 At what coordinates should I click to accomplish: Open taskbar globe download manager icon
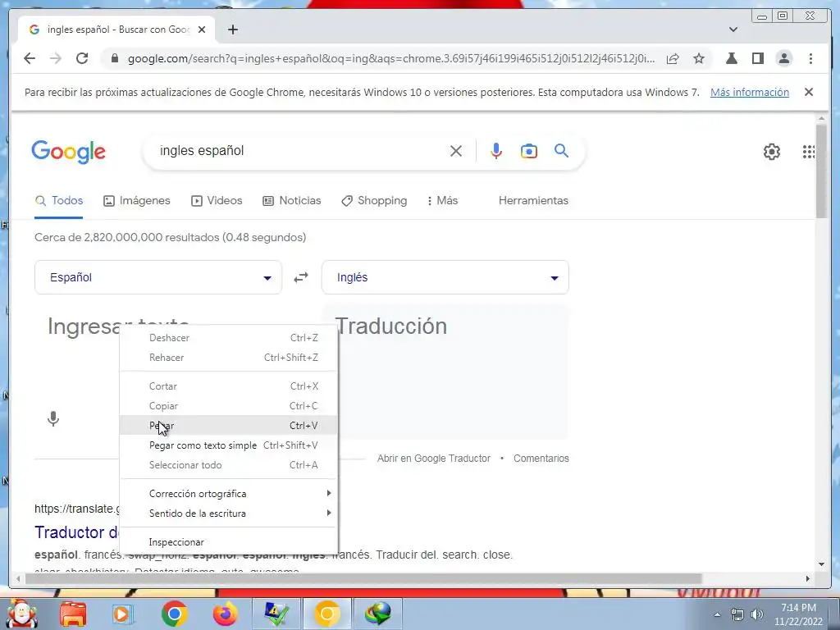(378, 614)
